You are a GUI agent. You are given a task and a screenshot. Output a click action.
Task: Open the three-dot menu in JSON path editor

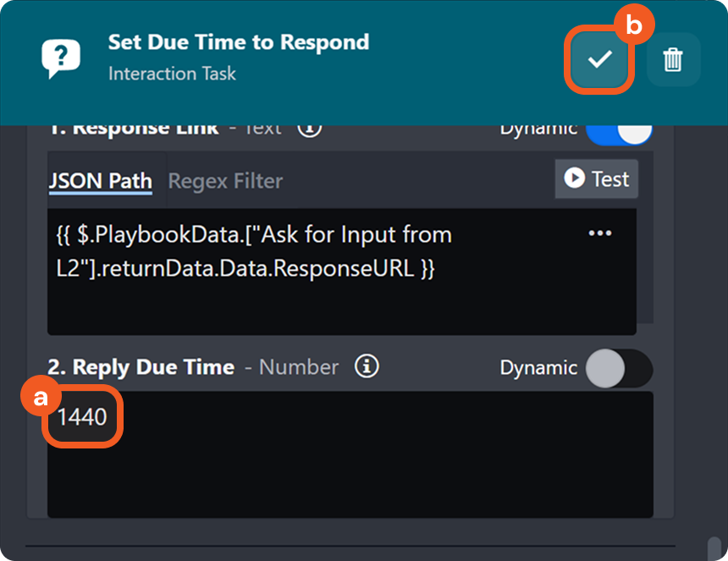pos(599,234)
